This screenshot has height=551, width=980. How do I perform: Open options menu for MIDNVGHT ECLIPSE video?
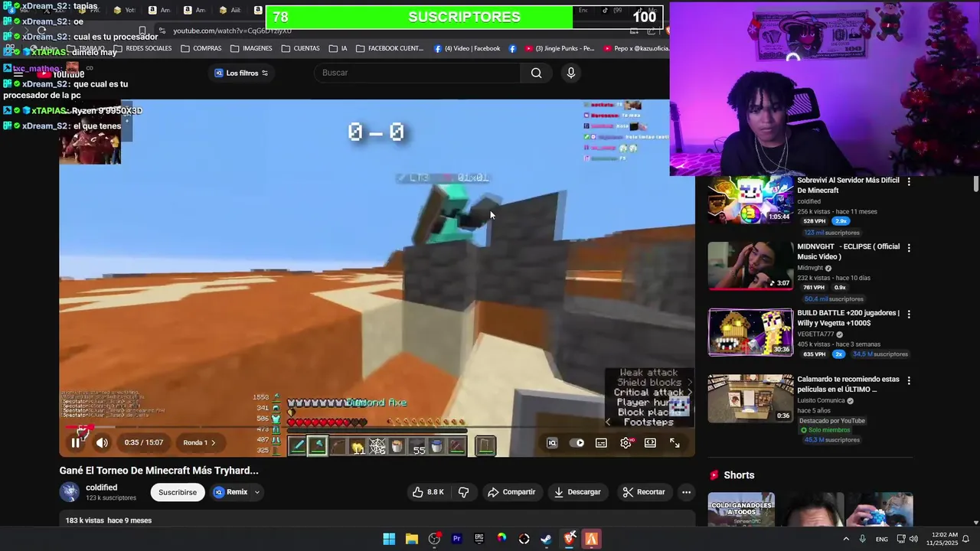click(x=909, y=248)
